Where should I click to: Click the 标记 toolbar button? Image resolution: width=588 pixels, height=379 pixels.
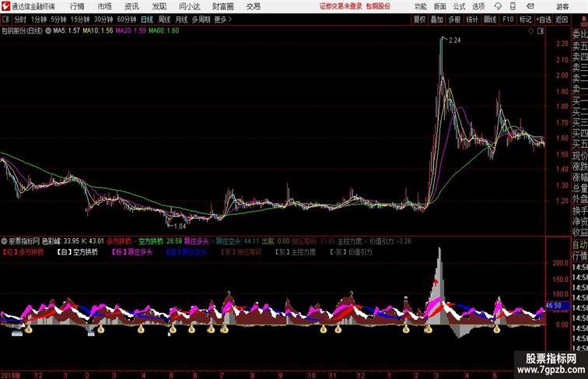coord(525,19)
